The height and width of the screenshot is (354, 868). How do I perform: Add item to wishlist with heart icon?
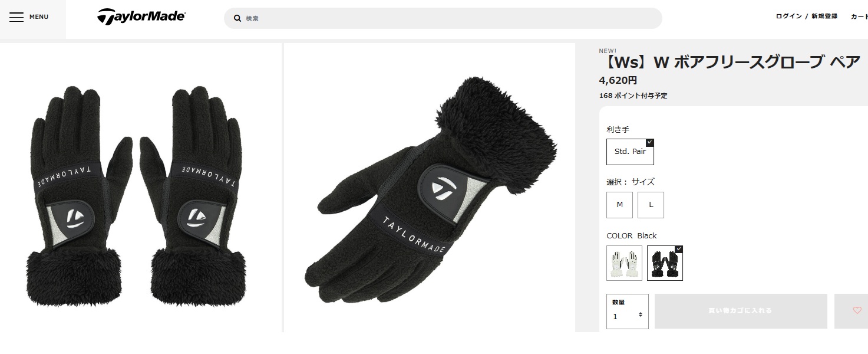(857, 311)
